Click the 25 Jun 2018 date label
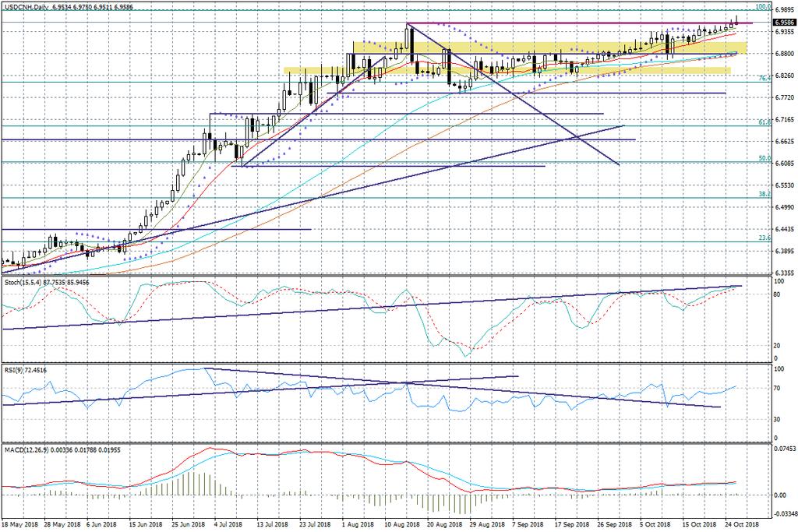Image resolution: width=798 pixels, height=532 pixels. coord(187,524)
